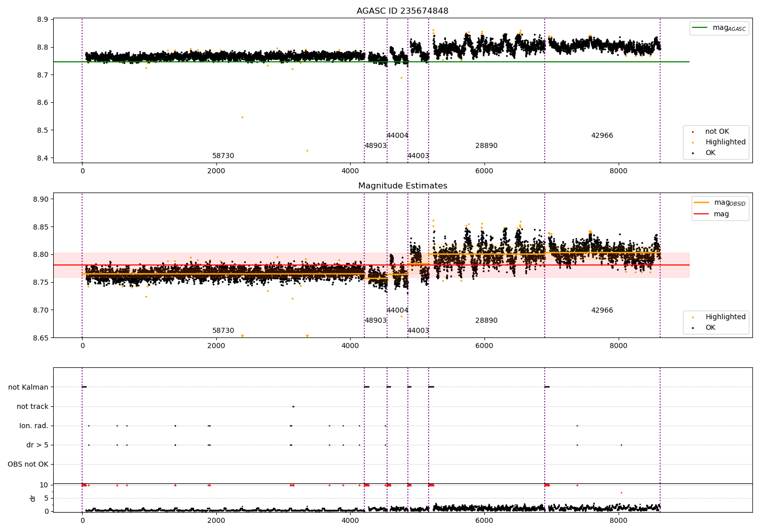This screenshot has width=760, height=532.
Task: Click the 'not track' flag marker near 3100
Action: point(293,406)
